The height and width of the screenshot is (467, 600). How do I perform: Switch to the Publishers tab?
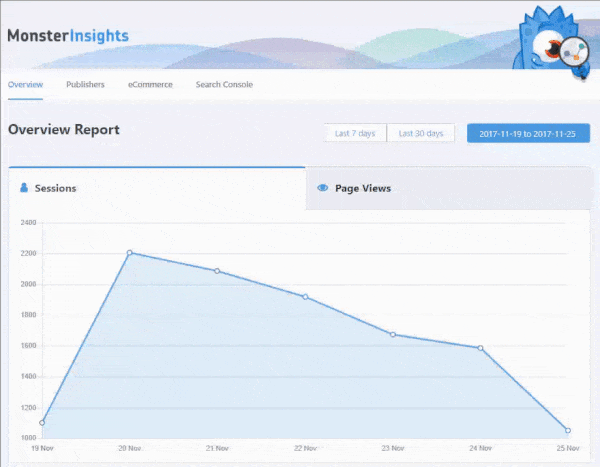click(85, 85)
